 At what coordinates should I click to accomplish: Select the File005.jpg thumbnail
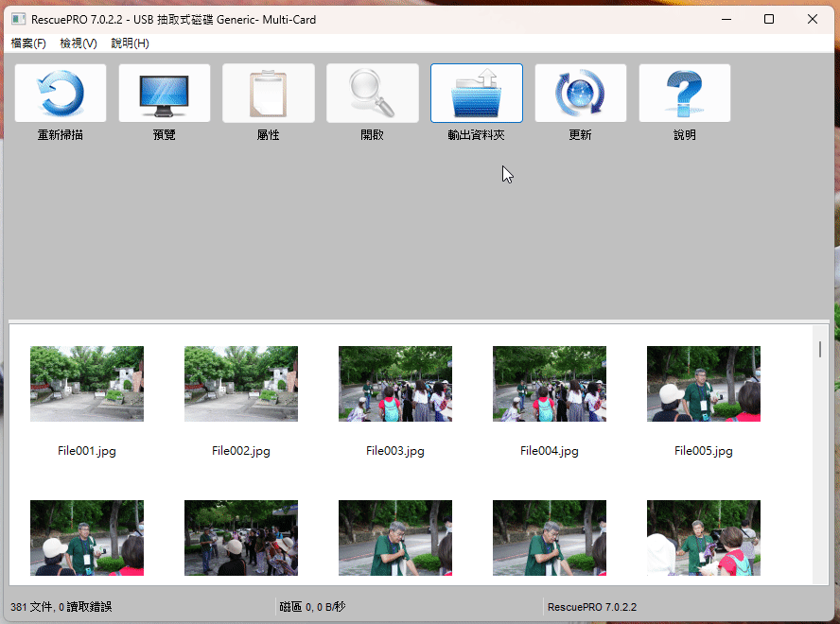coord(704,384)
